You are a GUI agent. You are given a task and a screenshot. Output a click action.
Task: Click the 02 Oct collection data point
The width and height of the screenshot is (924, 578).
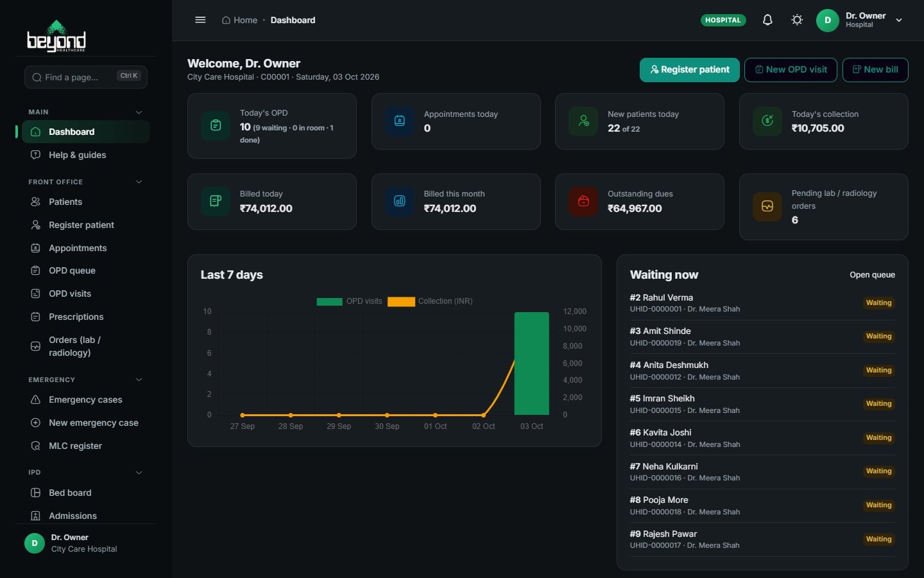click(x=484, y=415)
